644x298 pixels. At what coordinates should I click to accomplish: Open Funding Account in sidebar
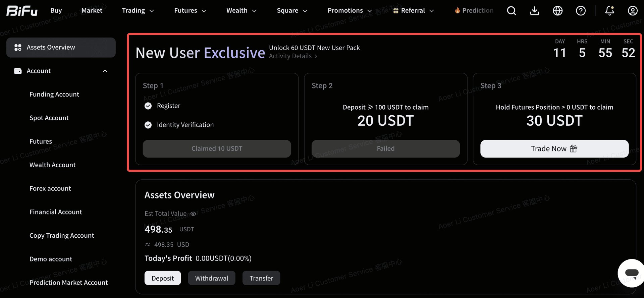coord(54,94)
